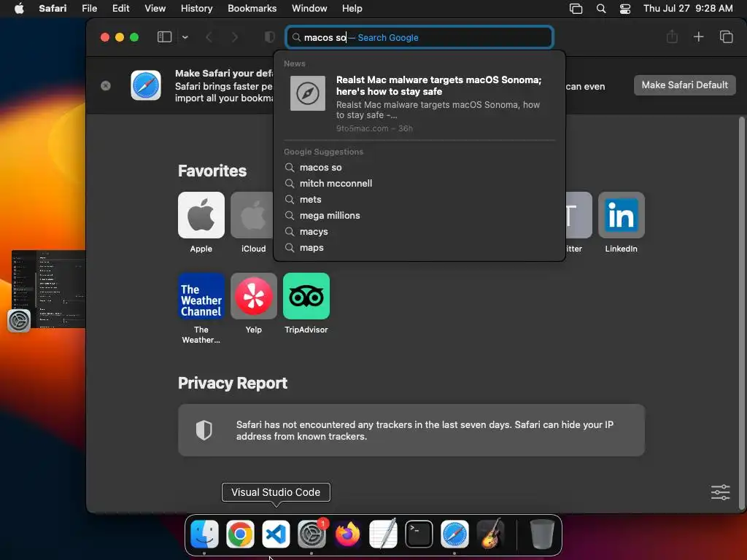Share the current page
This screenshot has height=560, width=747.
coord(672,36)
